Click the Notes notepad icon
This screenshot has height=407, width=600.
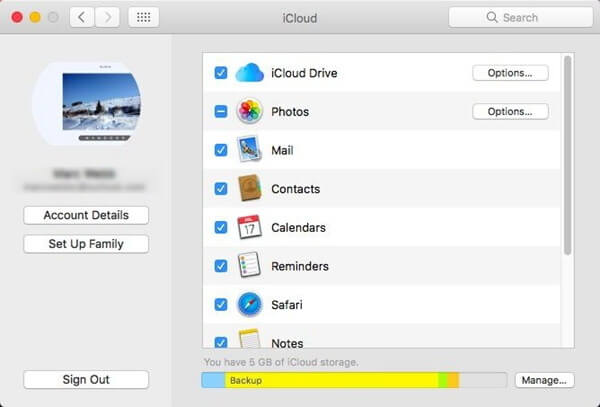(249, 340)
